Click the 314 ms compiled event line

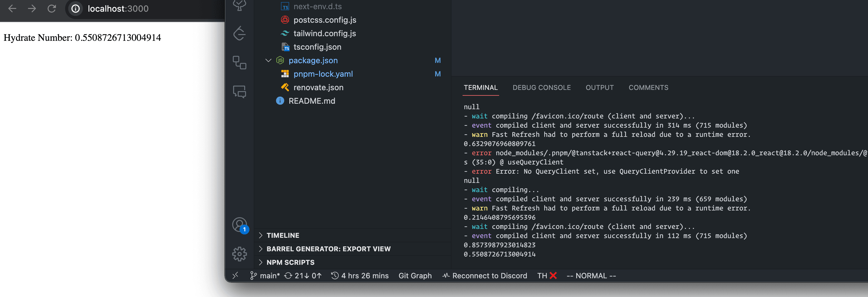point(605,125)
